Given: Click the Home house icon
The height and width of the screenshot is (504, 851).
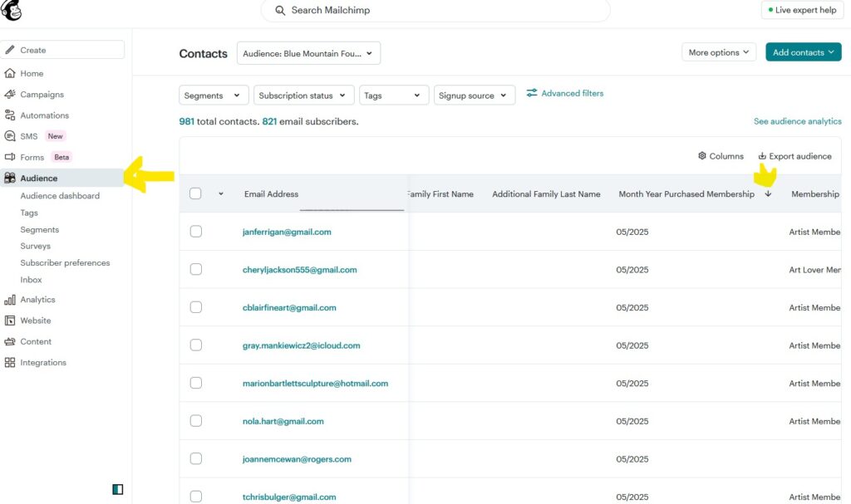Looking at the screenshot, I should 10,73.
